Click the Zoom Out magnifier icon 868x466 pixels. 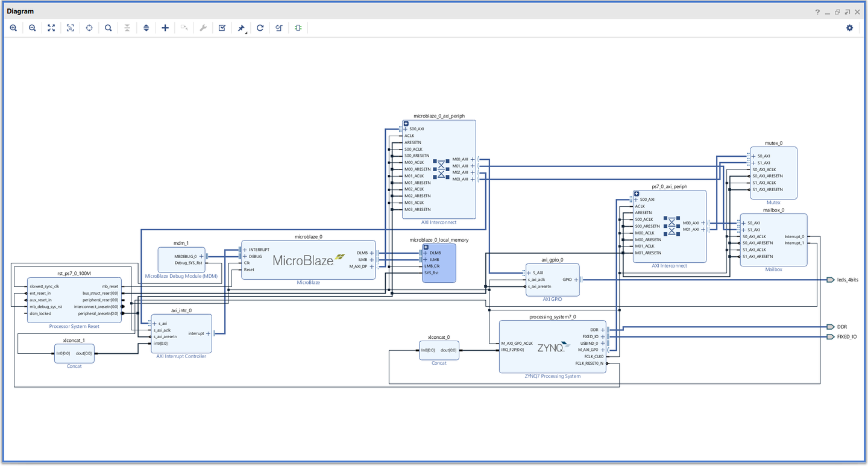pyautogui.click(x=33, y=28)
